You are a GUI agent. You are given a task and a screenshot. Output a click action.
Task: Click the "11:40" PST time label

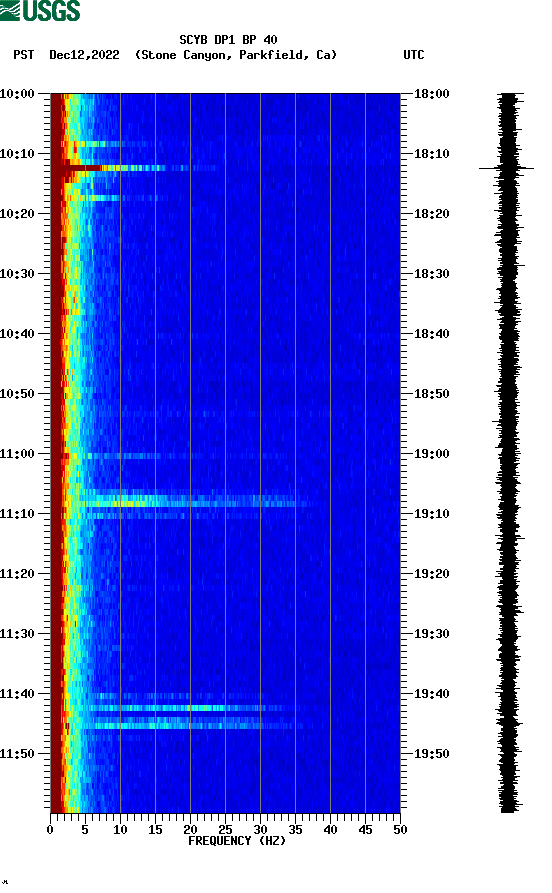[17, 694]
